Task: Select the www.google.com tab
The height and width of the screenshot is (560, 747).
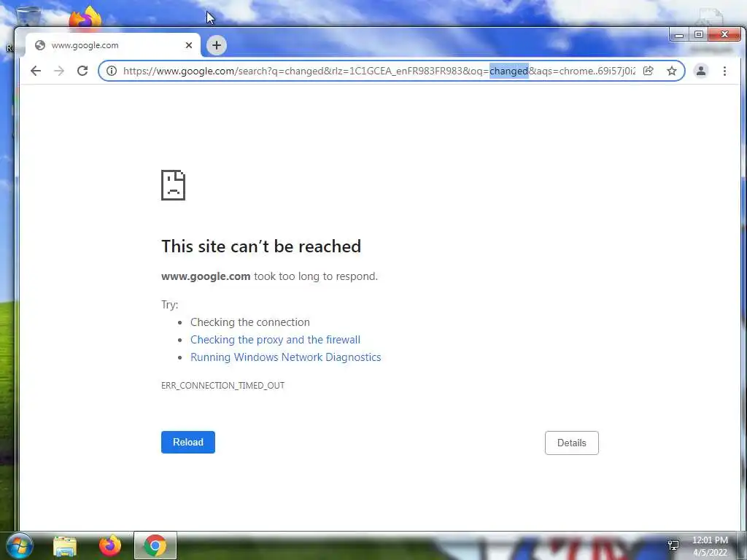Action: pyautogui.click(x=112, y=45)
